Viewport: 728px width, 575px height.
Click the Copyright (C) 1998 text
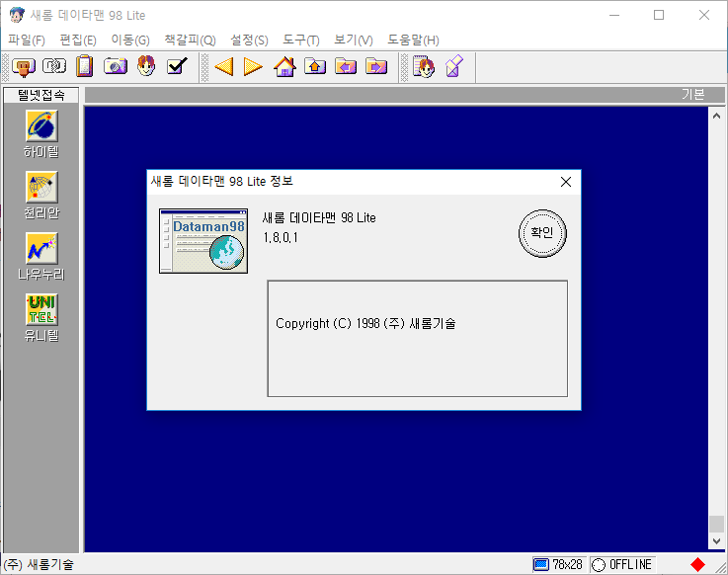(x=365, y=323)
